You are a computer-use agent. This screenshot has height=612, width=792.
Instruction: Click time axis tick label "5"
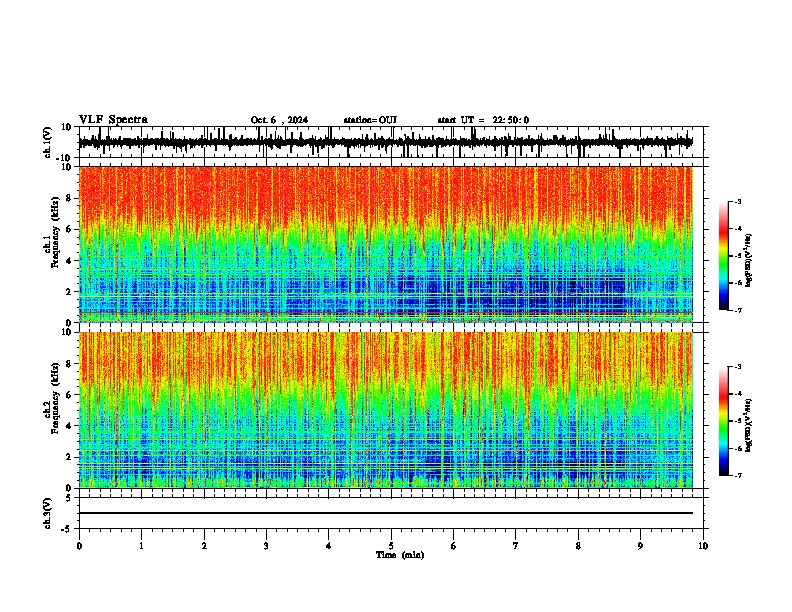(x=391, y=546)
